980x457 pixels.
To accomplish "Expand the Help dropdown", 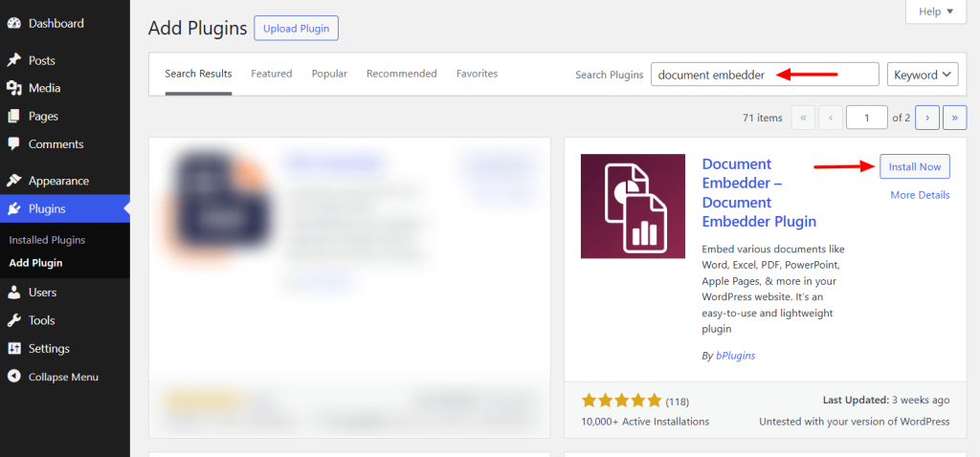I will [x=936, y=11].
